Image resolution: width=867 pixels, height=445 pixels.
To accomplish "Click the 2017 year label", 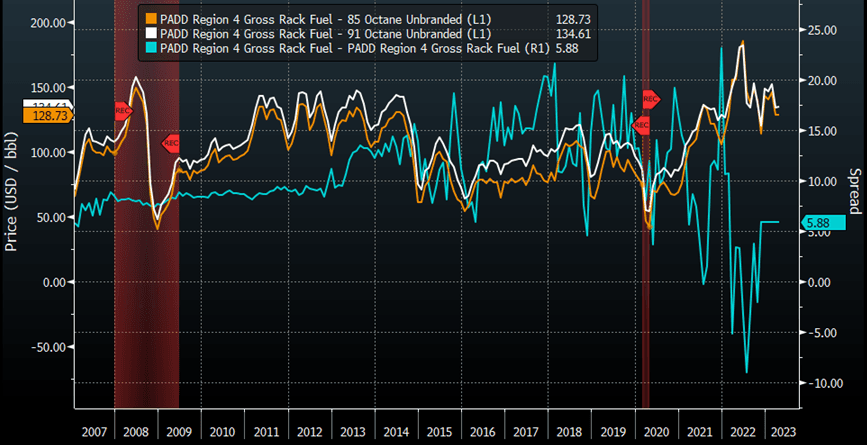I will pos(524,431).
